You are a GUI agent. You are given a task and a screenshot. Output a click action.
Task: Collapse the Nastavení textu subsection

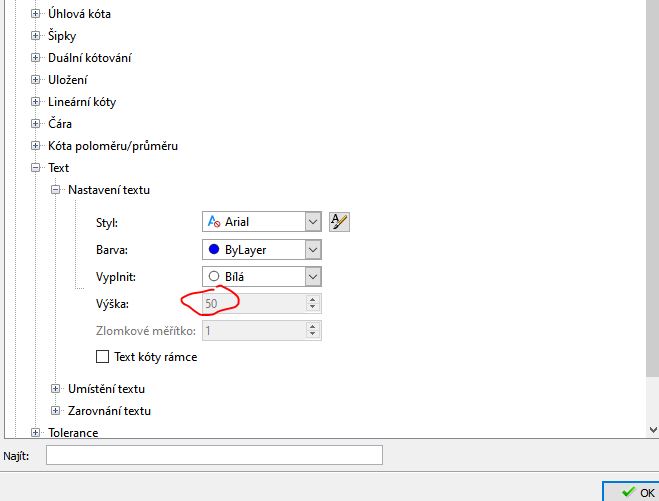pos(56,190)
